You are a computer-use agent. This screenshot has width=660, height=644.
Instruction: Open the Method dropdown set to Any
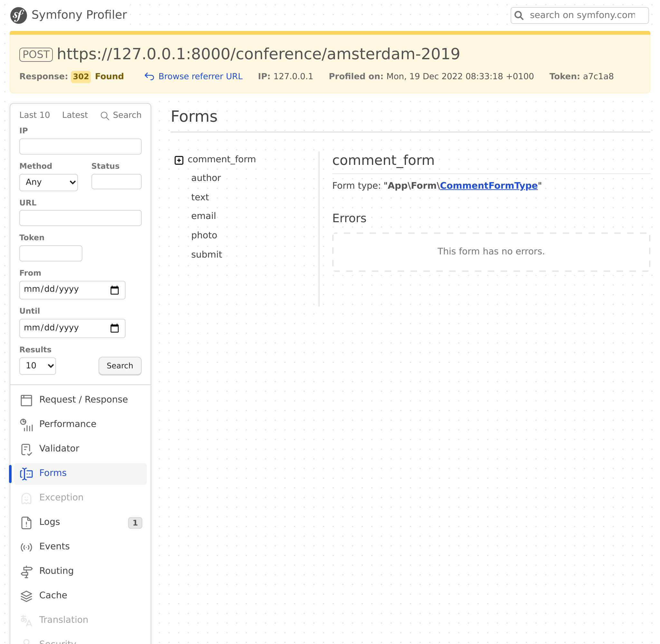pos(48,182)
